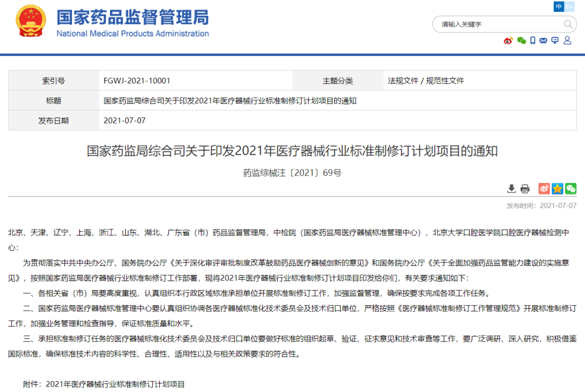Screen dimensions: 585x392
Task: Share article to Weibo red button
Action: tap(544, 189)
